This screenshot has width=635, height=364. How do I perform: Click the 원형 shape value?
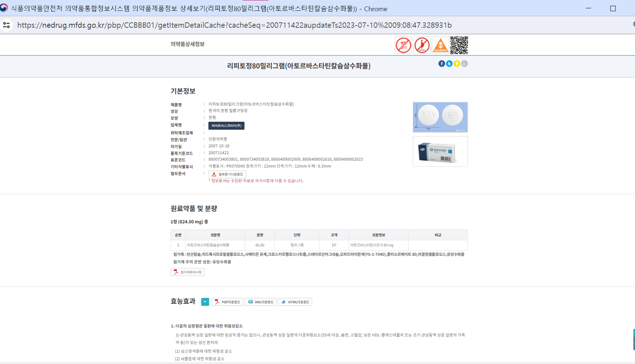(x=212, y=118)
